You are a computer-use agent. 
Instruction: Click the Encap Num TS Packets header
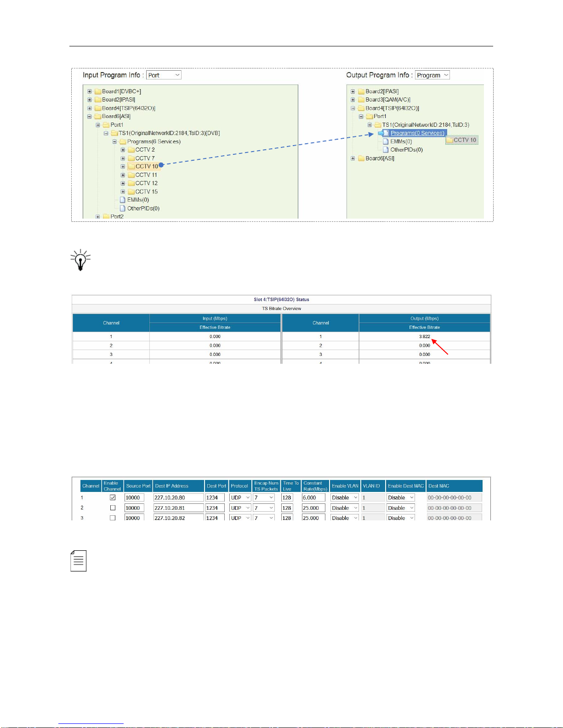pos(267,486)
